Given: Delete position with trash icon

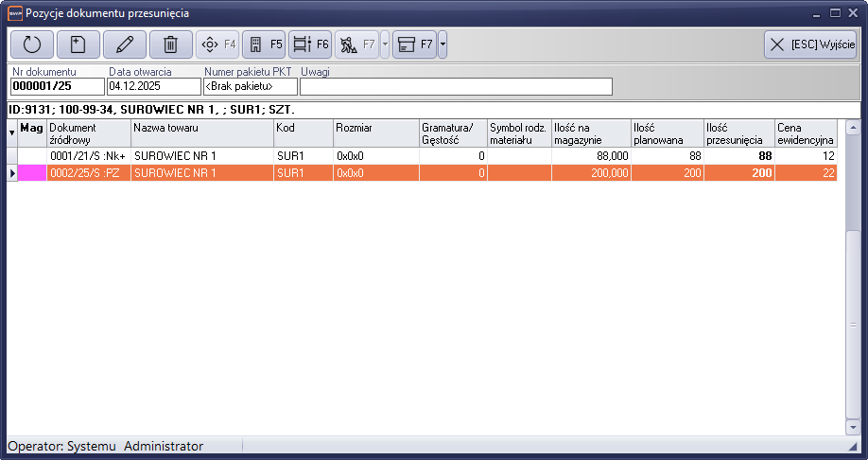Looking at the screenshot, I should (170, 44).
